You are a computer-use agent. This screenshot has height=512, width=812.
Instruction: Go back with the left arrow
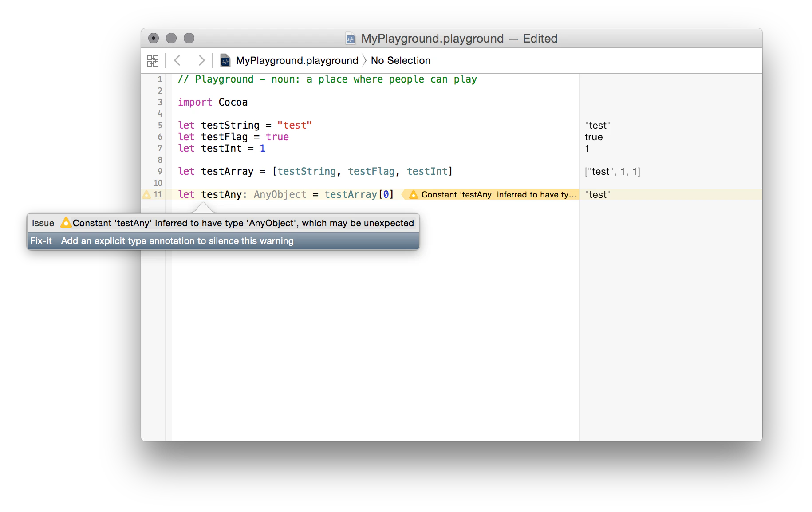pos(177,60)
